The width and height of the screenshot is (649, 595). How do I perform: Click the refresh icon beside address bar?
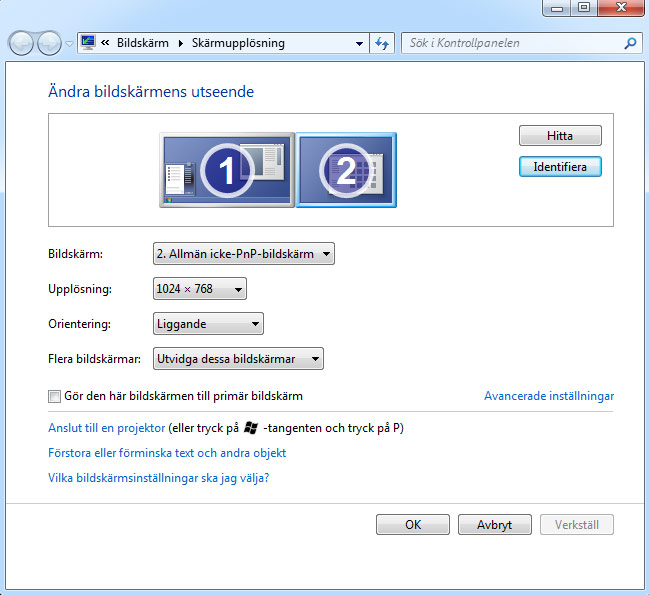coord(381,44)
